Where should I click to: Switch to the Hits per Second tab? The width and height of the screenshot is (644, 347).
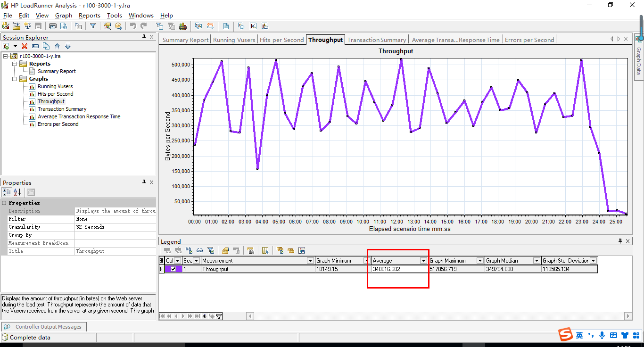[x=282, y=40]
